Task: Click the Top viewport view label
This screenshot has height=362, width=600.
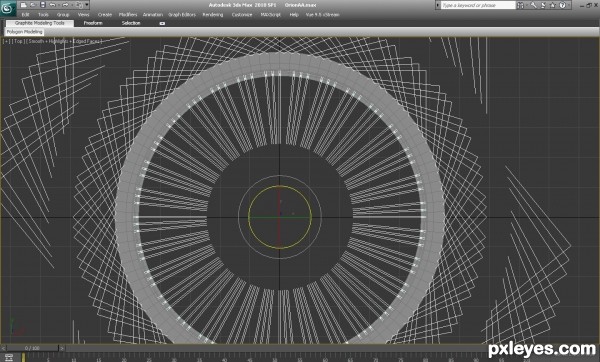Action: point(18,41)
